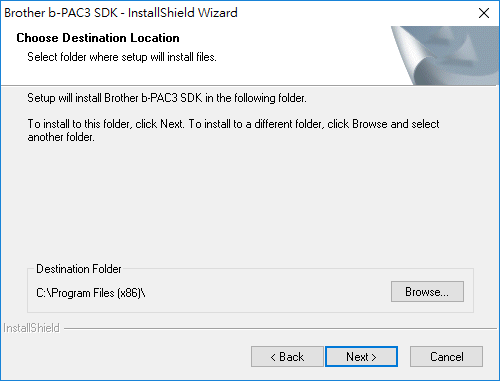
Task: Click the 'another folder.' text line
Action: pyautogui.click(x=61, y=137)
